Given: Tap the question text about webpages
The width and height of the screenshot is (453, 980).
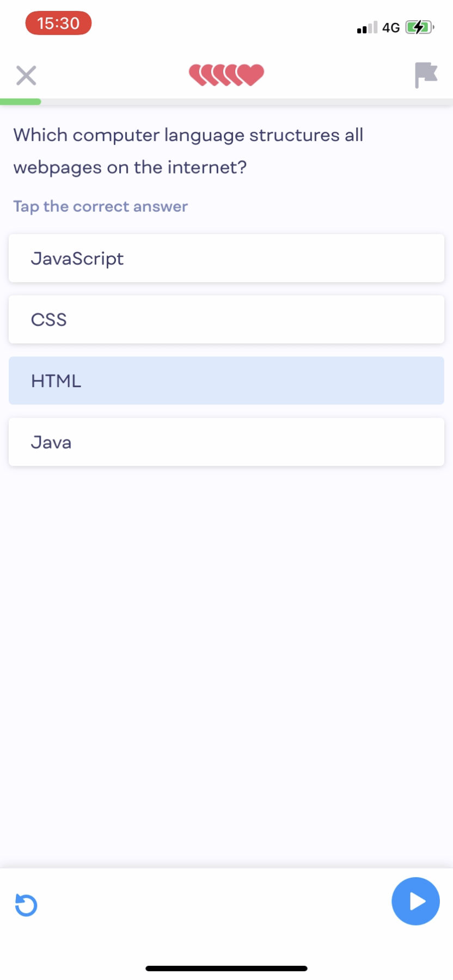Looking at the screenshot, I should [x=188, y=151].
